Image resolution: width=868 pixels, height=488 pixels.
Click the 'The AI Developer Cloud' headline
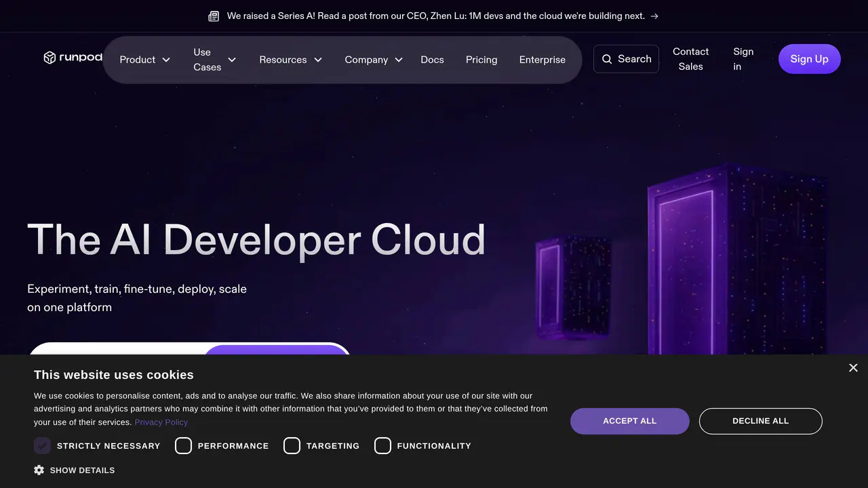[x=256, y=239]
